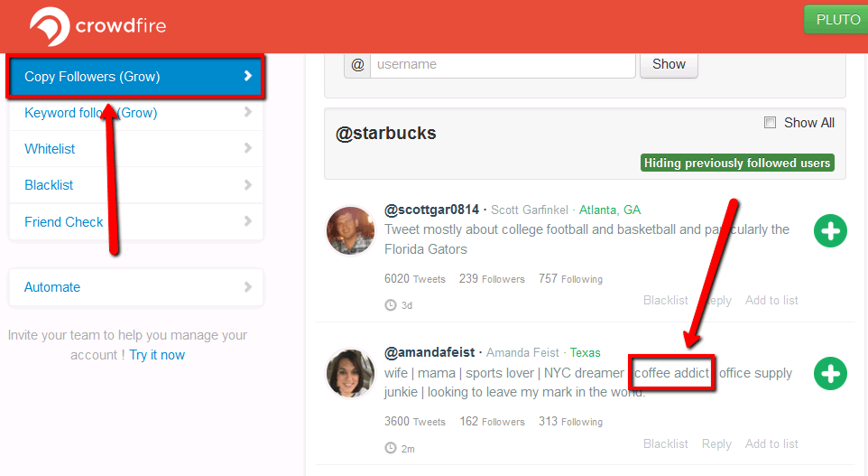The image size is (868, 476).
Task: Click the Crowdfire logo icon
Action: (50, 26)
